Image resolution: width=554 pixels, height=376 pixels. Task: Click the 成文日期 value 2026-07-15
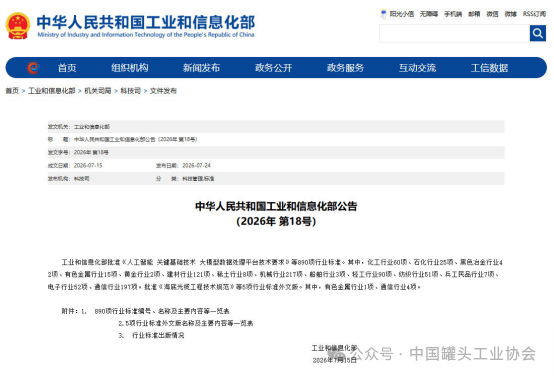[88, 165]
